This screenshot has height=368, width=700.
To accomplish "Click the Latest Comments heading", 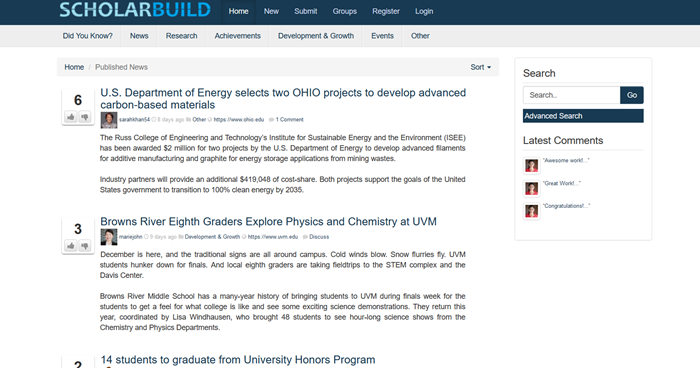I will pos(563,141).
